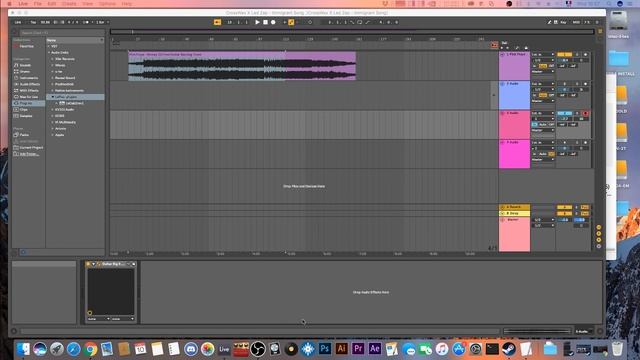Viewport: 640px width, 360px height.
Task: Arm recording on track 2 Audio
Action: [585, 84]
